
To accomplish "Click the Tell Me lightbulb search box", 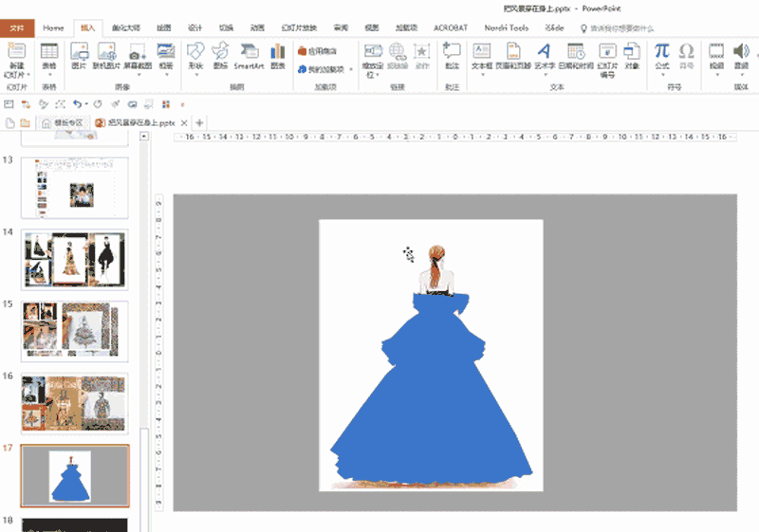I will pyautogui.click(x=618, y=28).
